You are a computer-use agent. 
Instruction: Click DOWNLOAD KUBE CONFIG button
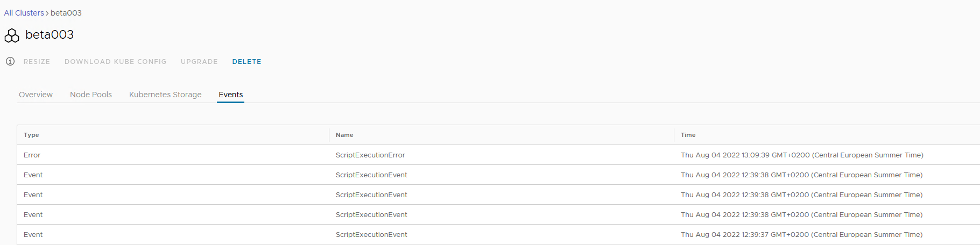click(116, 62)
